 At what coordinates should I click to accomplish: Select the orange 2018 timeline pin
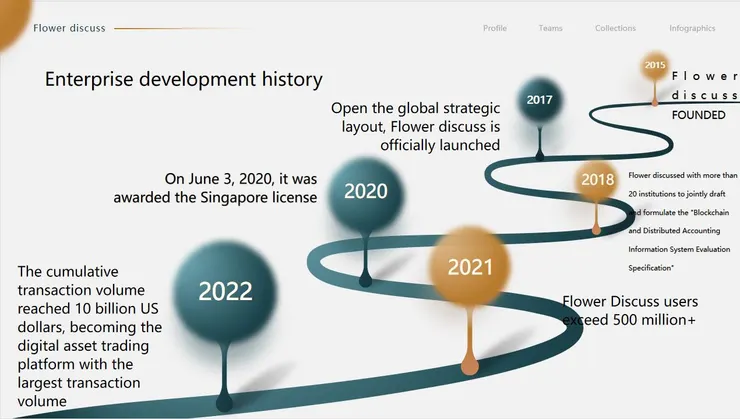597,180
